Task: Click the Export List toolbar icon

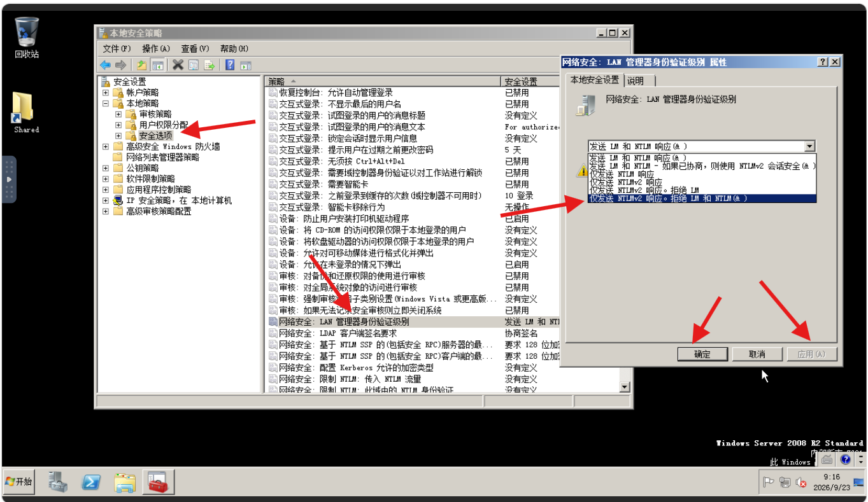Action: tap(208, 65)
